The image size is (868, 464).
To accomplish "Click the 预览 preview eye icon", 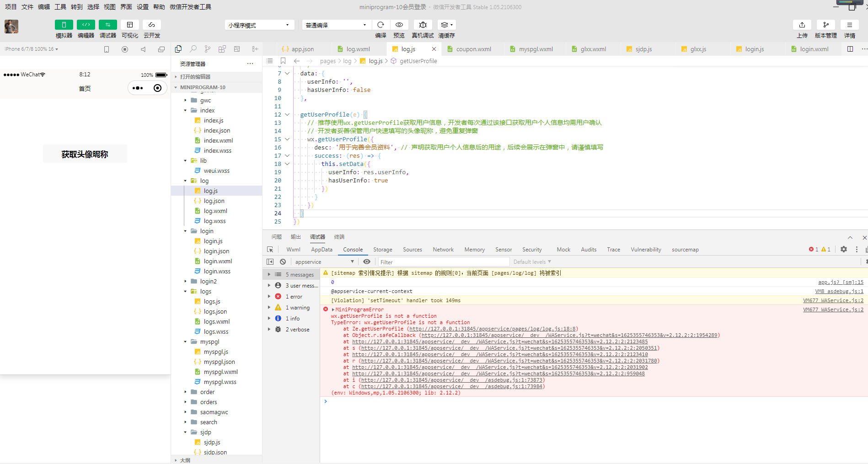I will (x=399, y=25).
